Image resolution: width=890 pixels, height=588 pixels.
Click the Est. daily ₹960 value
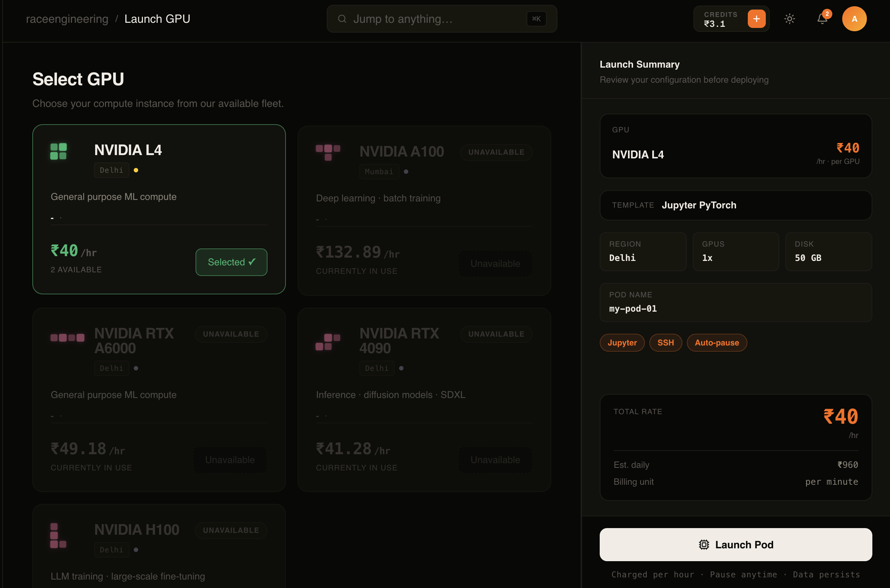[x=847, y=465]
